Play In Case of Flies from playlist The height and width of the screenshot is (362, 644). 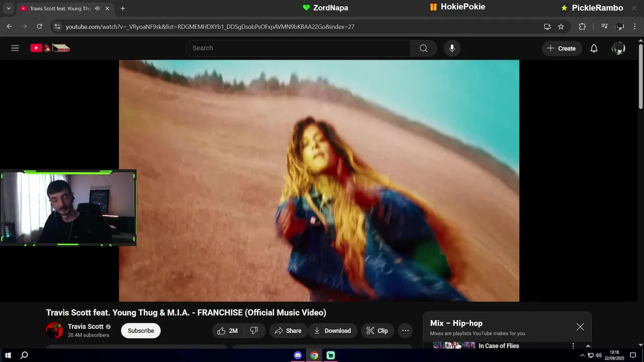pyautogui.click(x=499, y=346)
